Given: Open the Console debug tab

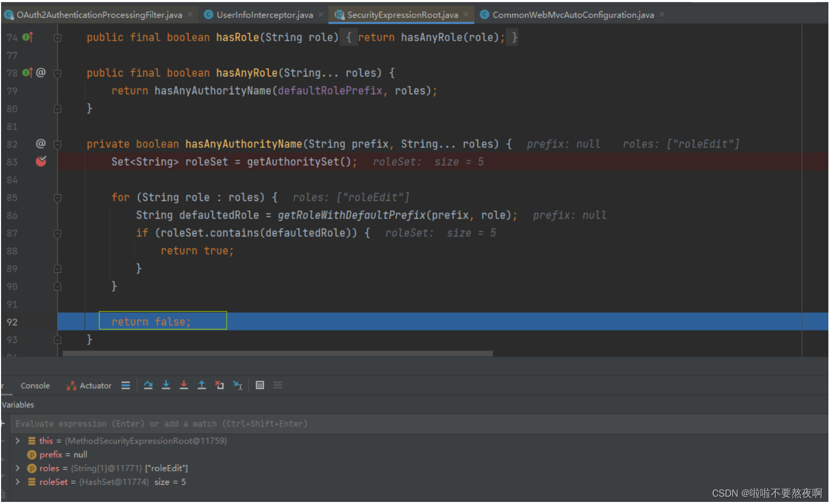Looking at the screenshot, I should pyautogui.click(x=35, y=386).
